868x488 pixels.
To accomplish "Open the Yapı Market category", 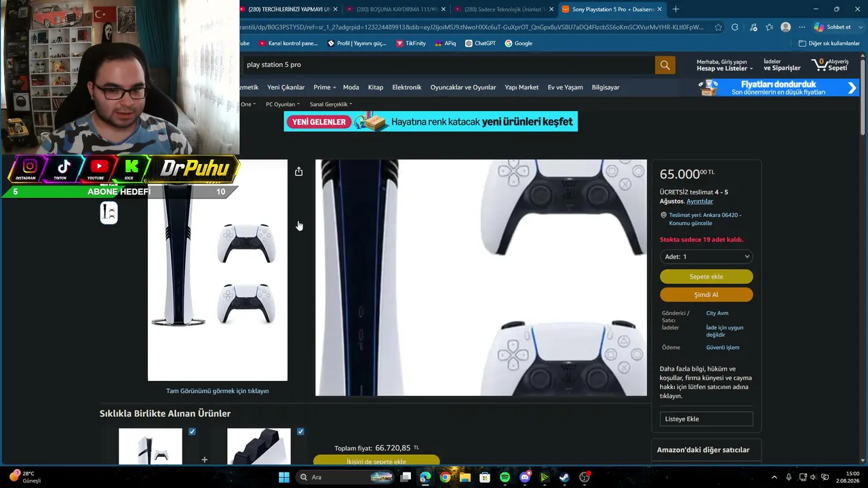I will click(x=521, y=87).
